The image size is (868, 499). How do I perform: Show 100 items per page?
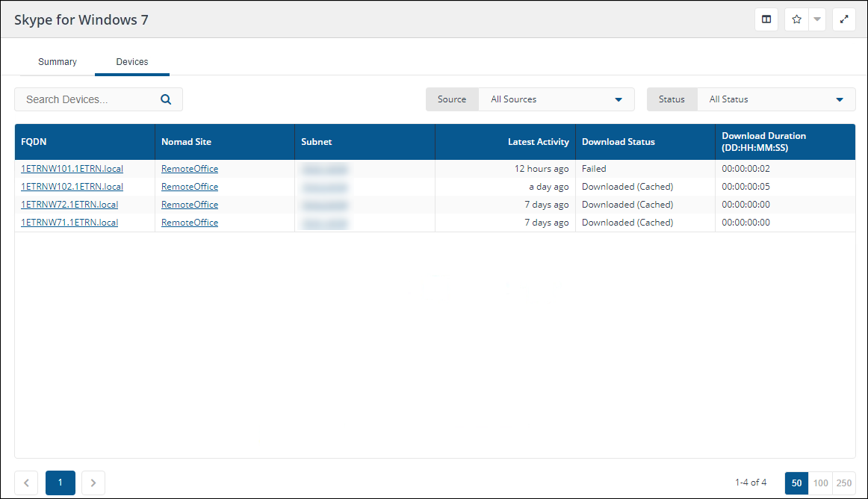coord(820,483)
